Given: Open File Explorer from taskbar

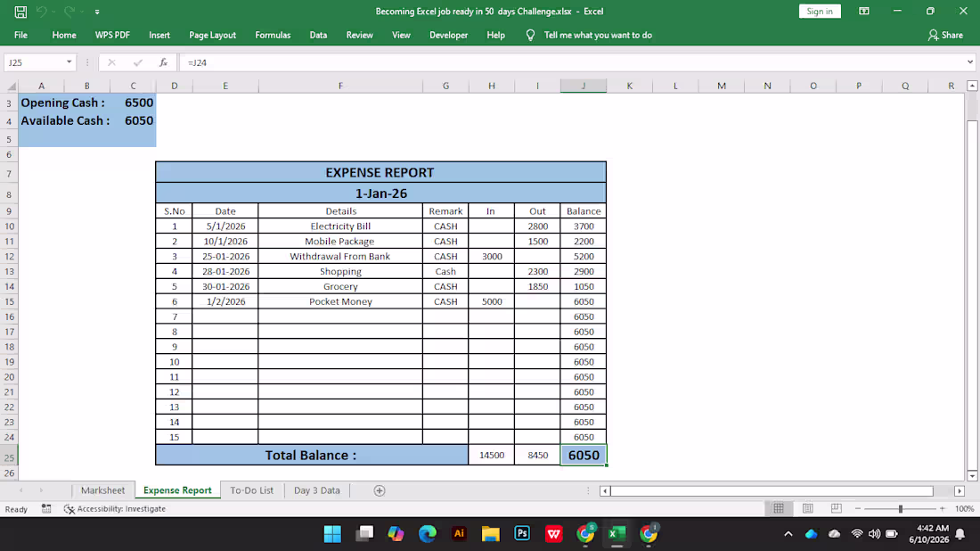Looking at the screenshot, I should [x=491, y=533].
